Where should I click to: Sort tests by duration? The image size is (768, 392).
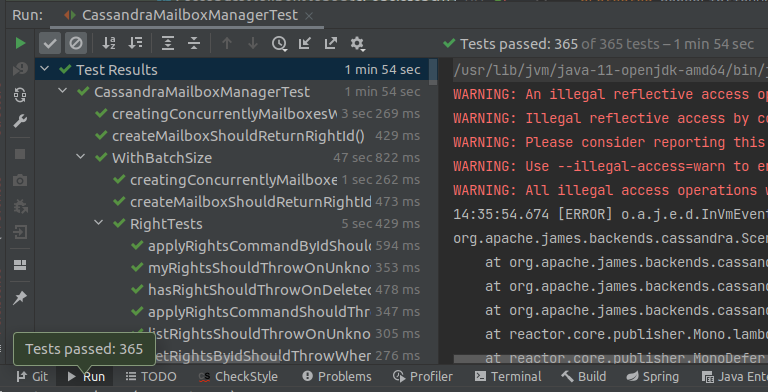click(135, 43)
